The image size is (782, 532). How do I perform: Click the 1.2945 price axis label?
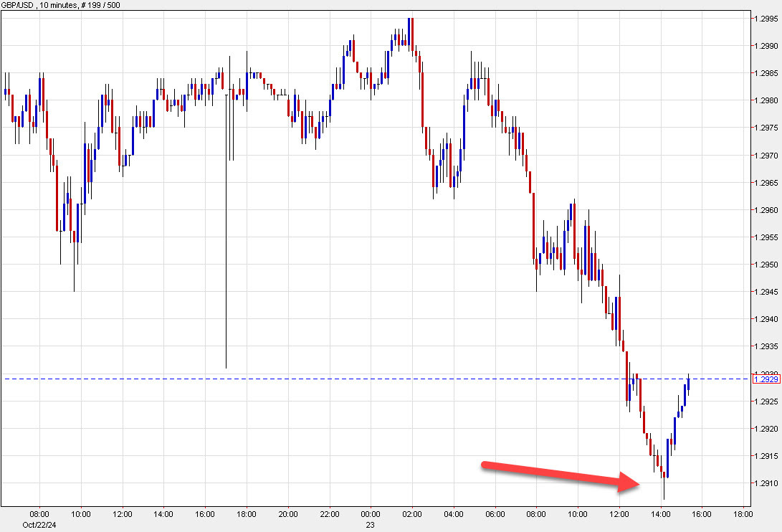point(766,292)
